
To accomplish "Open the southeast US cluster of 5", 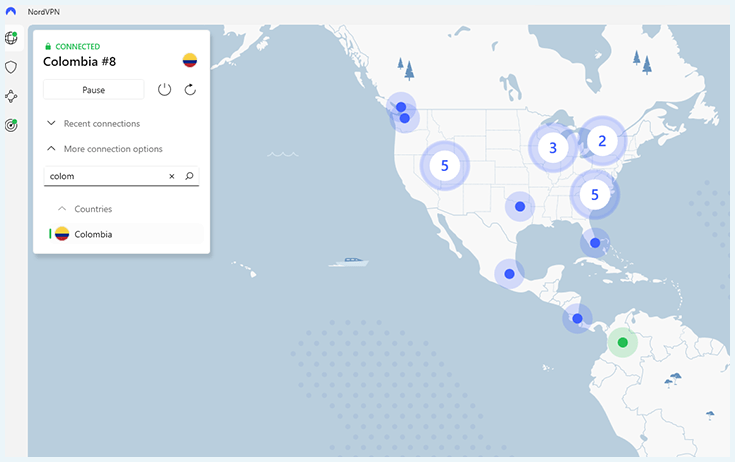I will click(x=594, y=194).
